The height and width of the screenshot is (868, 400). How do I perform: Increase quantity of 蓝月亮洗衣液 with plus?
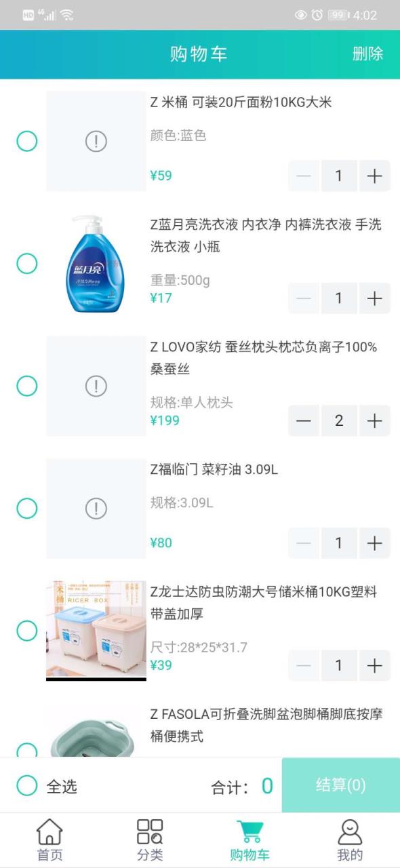374,298
